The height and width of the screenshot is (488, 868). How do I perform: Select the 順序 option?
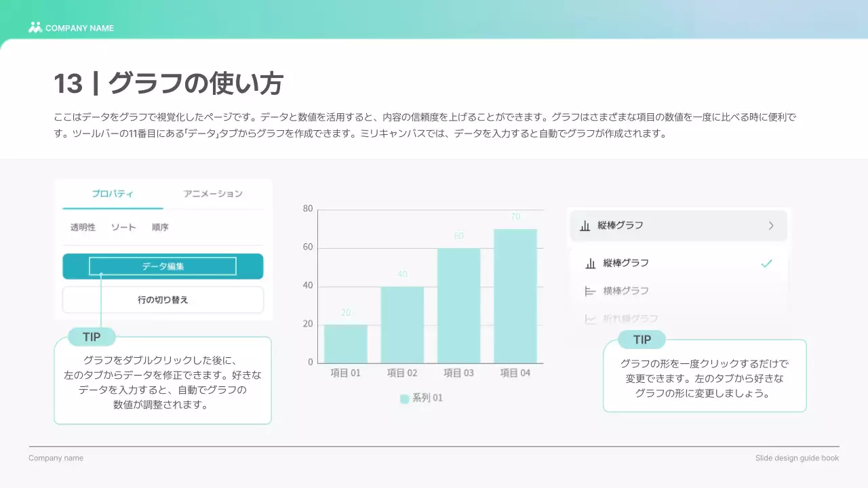click(x=160, y=228)
